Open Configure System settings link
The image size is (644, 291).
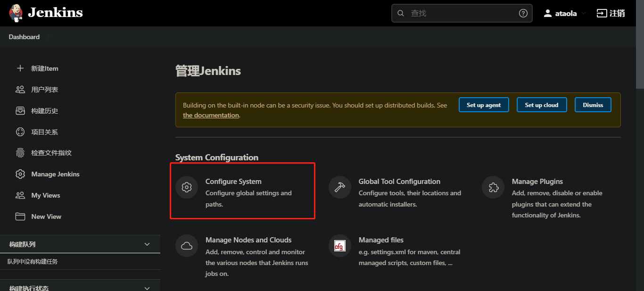tap(233, 182)
